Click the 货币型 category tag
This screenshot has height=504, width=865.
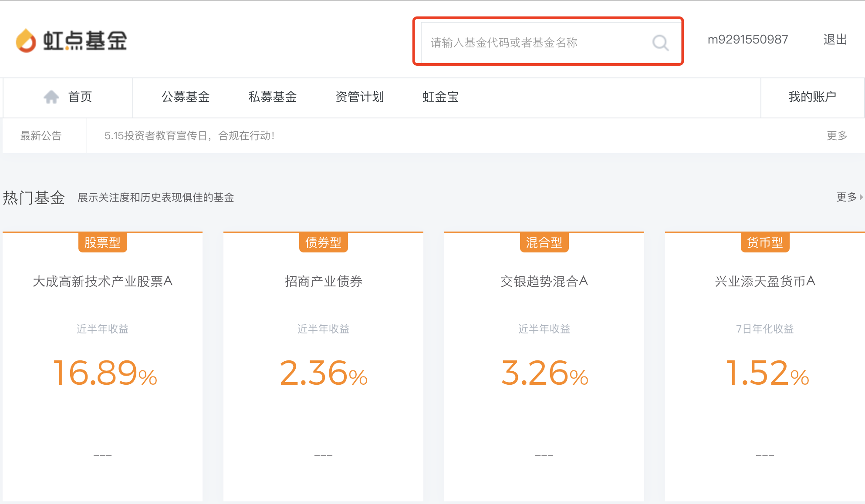click(765, 242)
